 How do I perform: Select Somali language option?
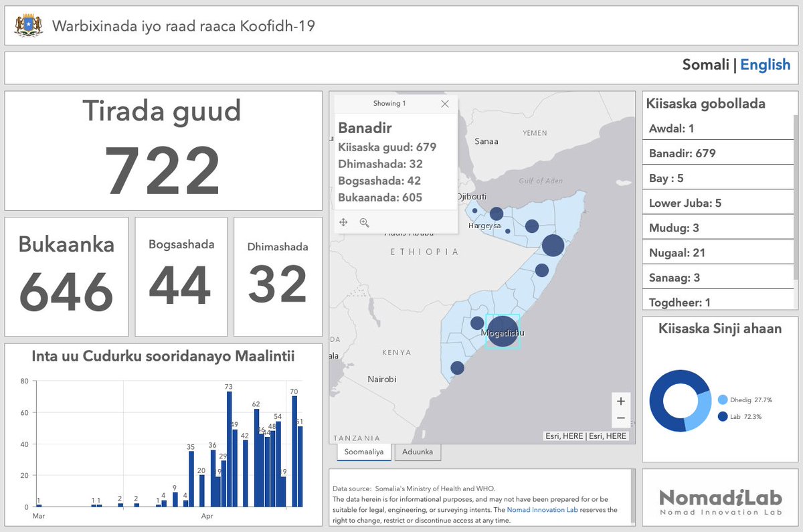tap(705, 65)
